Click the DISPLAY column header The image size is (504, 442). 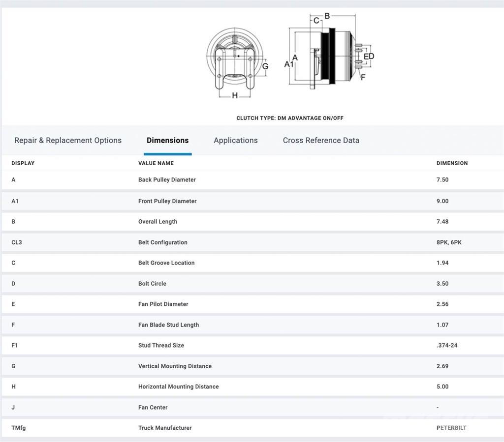pyautogui.click(x=23, y=163)
